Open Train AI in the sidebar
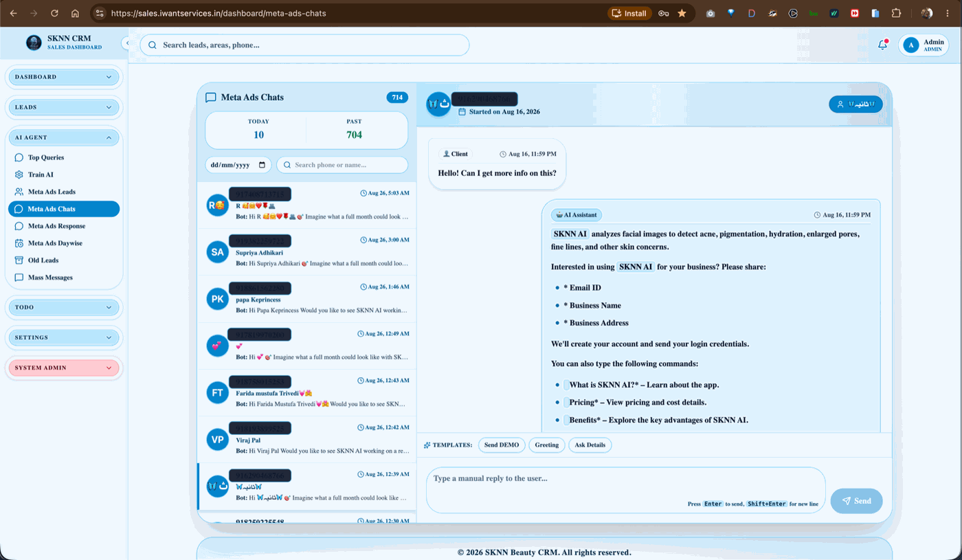The image size is (962, 560). 64,175
